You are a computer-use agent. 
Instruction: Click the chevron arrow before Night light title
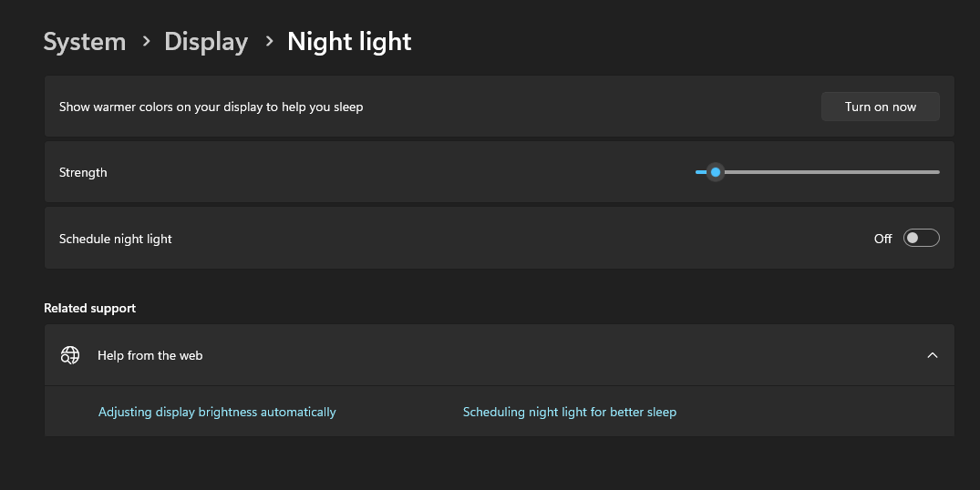(x=269, y=41)
